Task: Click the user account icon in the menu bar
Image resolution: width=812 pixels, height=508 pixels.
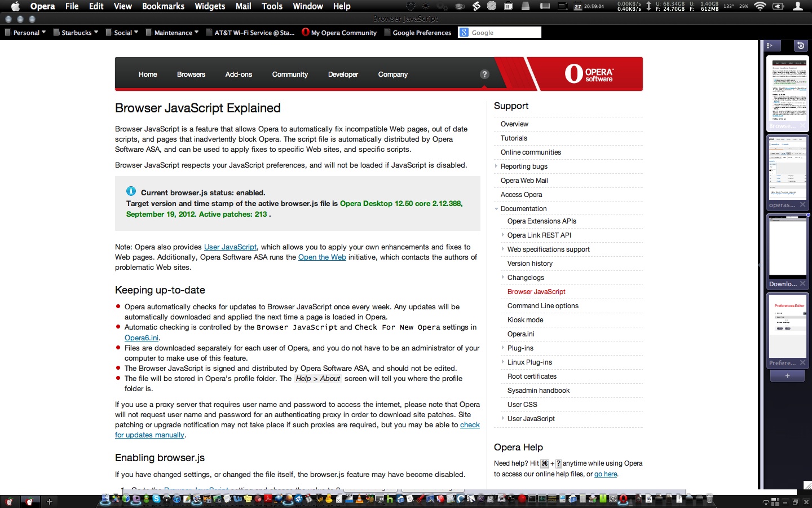Action: (798, 6)
